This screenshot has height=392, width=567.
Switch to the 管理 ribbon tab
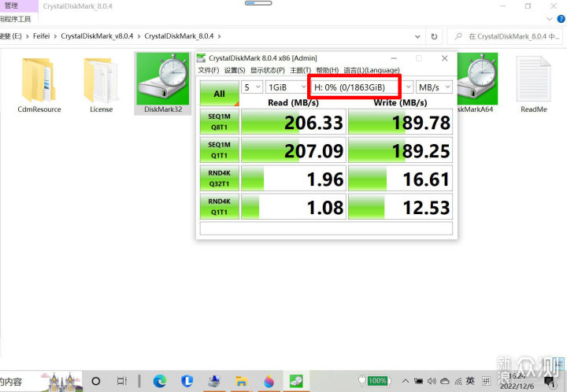click(x=11, y=6)
